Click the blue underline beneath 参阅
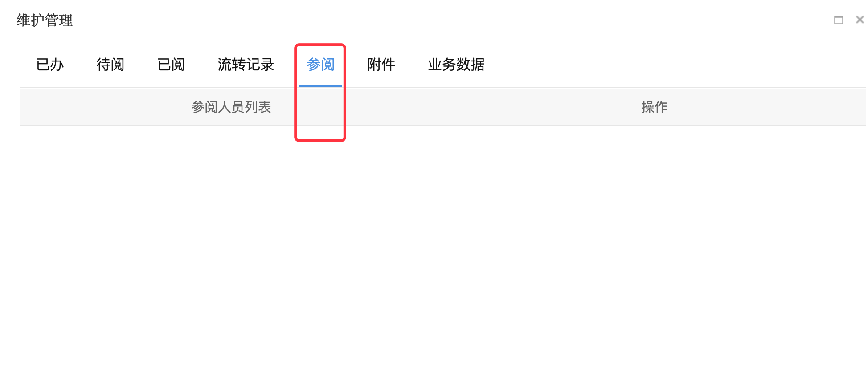 tap(321, 85)
